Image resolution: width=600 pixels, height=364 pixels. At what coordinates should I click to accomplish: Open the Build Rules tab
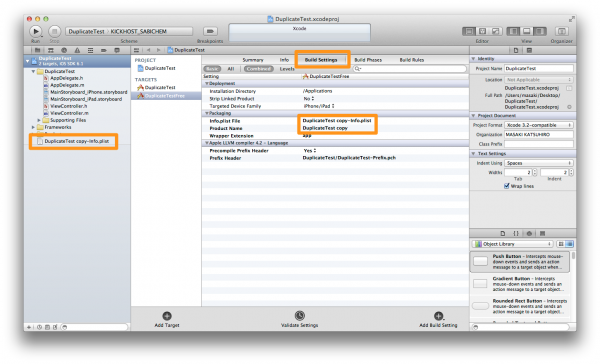point(412,60)
